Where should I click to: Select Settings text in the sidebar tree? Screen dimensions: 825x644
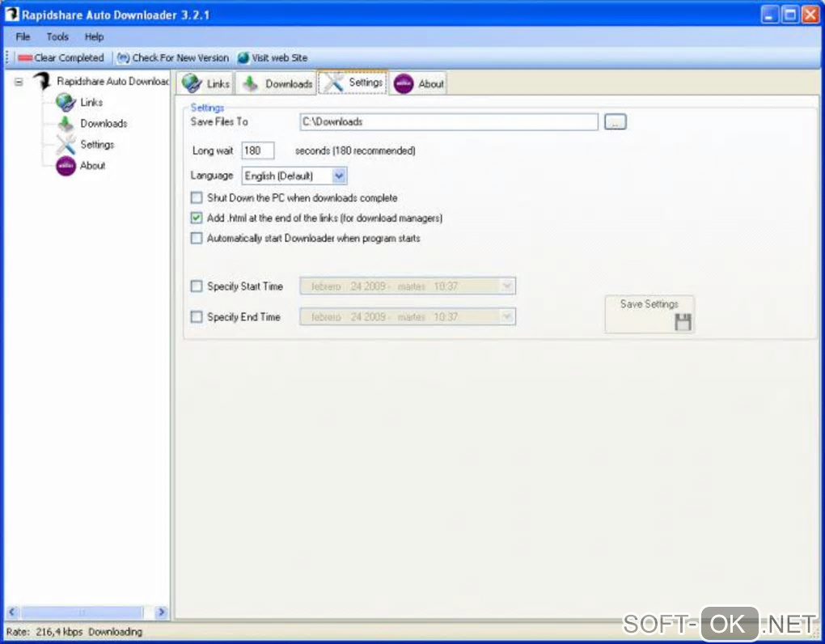[x=97, y=145]
